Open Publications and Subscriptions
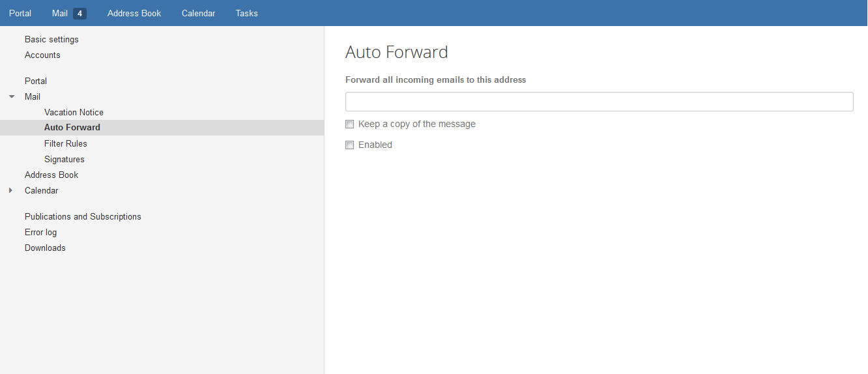 [x=83, y=216]
